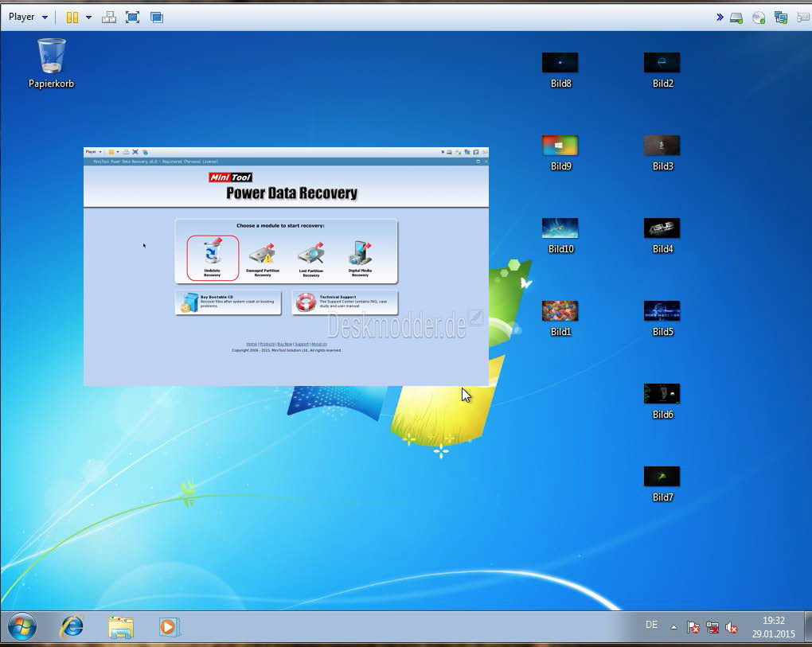
Task: Expand the power options arrow beside the pause icon
Action: [x=88, y=18]
